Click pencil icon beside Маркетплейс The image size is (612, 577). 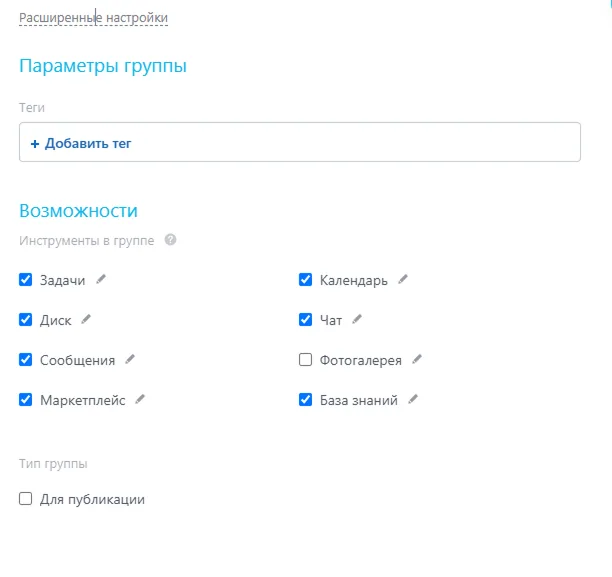(x=140, y=400)
